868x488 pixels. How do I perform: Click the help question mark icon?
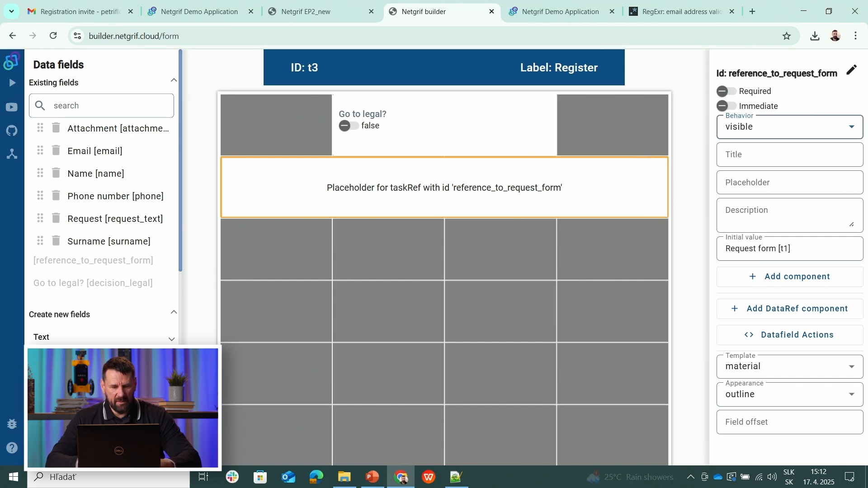[x=12, y=447]
